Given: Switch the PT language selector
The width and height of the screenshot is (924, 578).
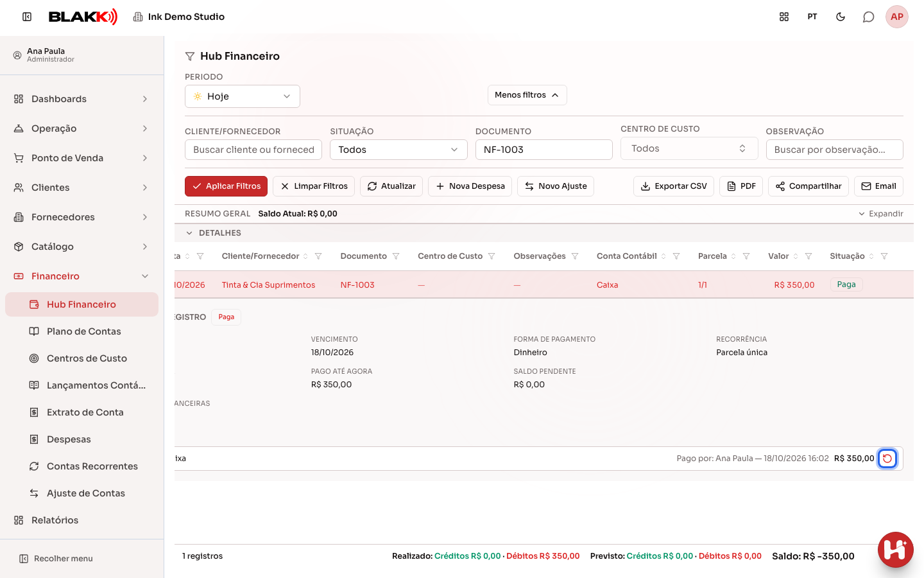Looking at the screenshot, I should click(x=812, y=17).
